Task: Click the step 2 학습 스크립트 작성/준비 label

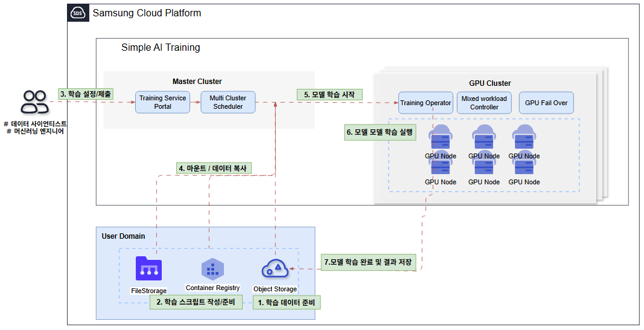Action: [196, 302]
